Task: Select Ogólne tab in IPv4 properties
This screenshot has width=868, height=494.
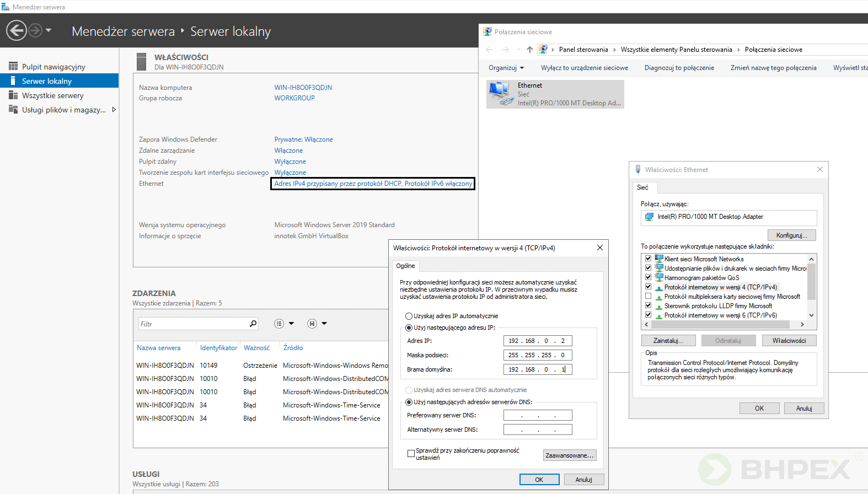Action: point(406,266)
